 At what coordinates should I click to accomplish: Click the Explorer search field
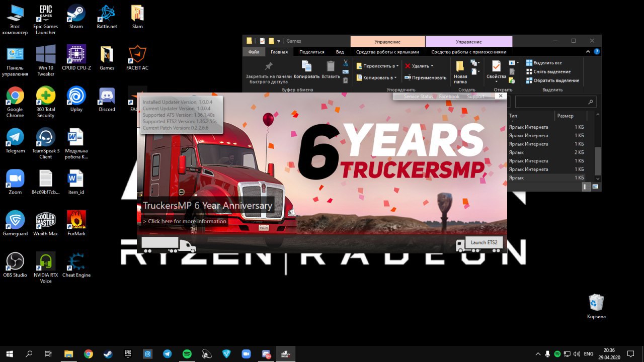[555, 102]
